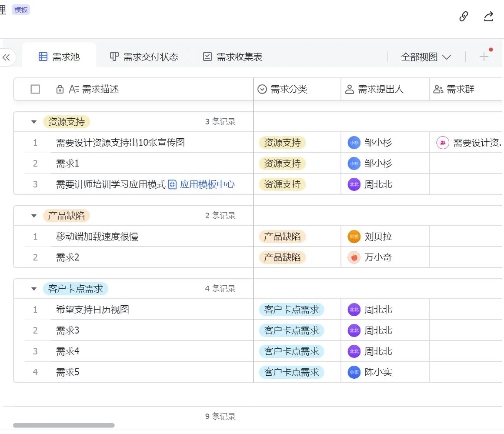Click 需要设计资... group cell

467,142
